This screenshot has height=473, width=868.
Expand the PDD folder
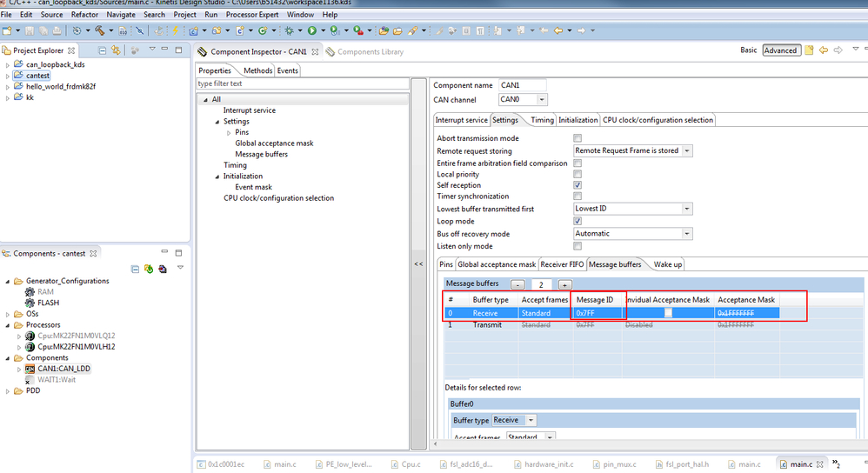[7, 391]
